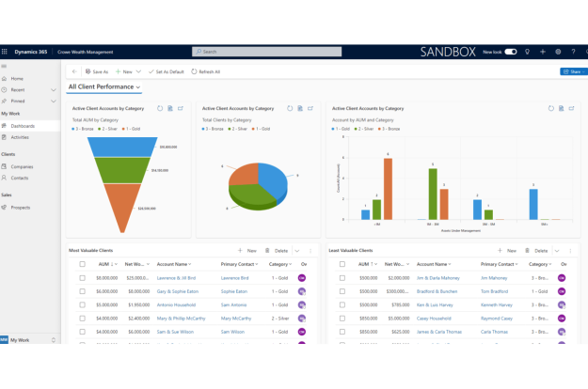Open Companies in sidebar

click(23, 166)
